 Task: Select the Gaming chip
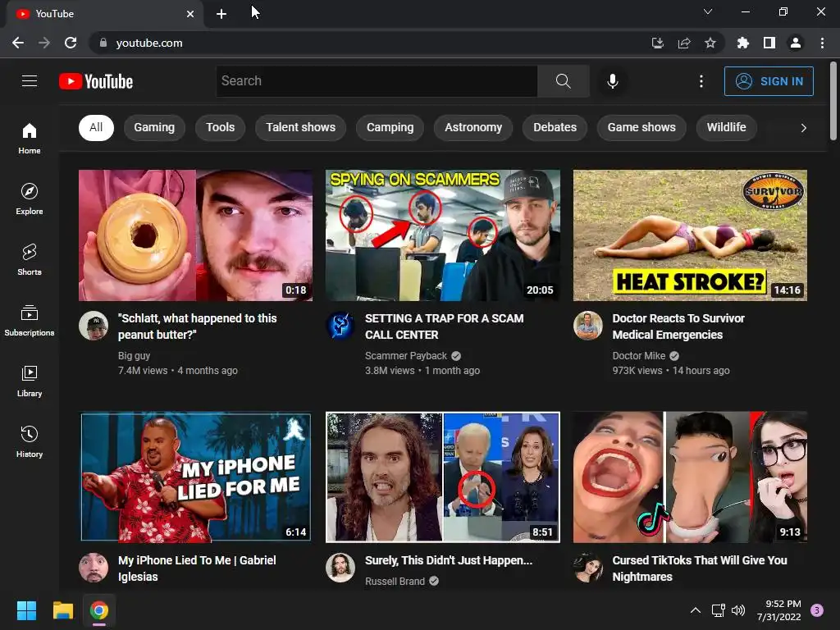[154, 127]
